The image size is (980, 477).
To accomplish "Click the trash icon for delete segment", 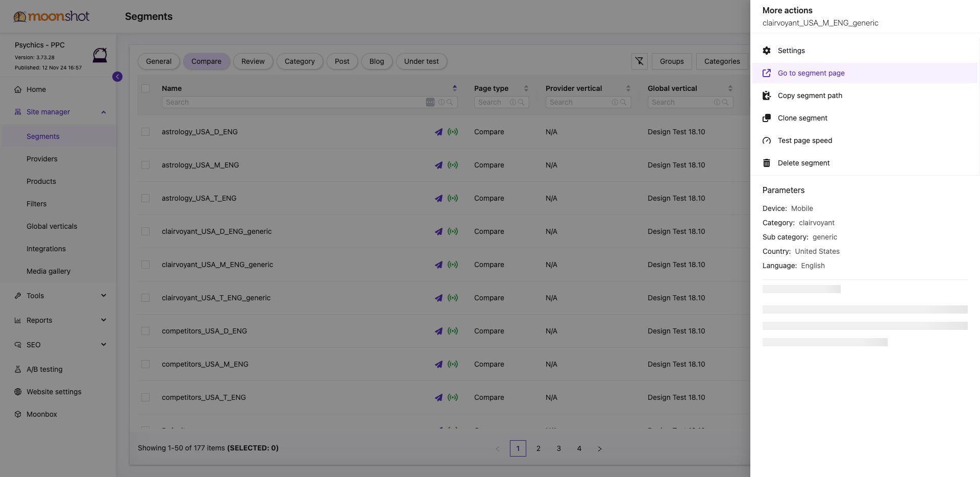I will 767,163.
